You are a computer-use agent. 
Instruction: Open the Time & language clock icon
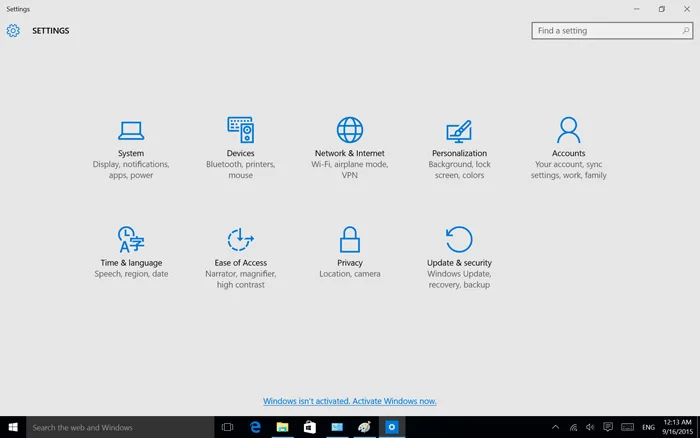[x=131, y=239]
